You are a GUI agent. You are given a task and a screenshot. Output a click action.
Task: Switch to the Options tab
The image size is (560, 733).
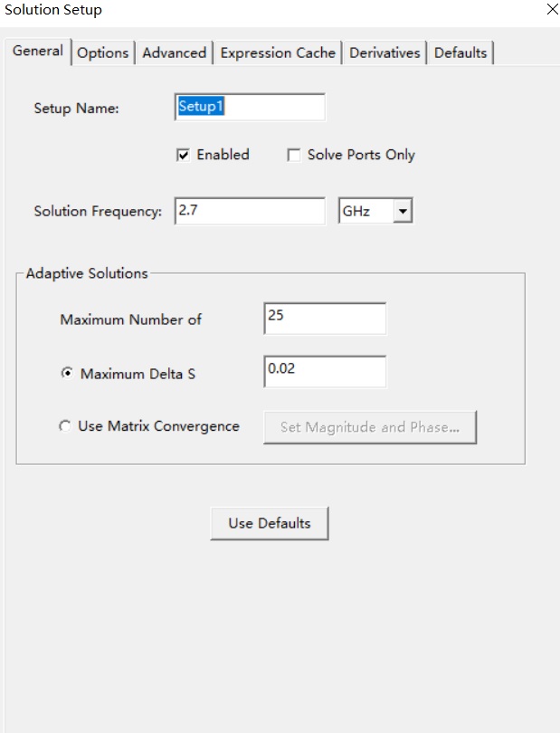(103, 52)
